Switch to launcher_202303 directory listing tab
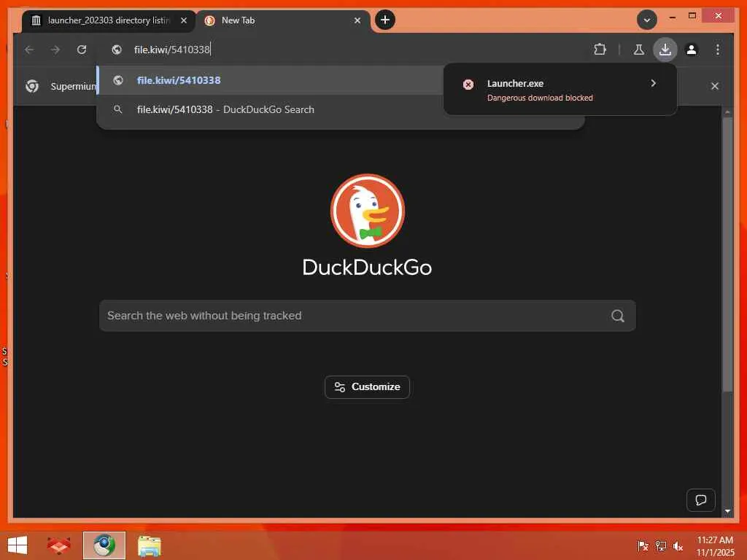This screenshot has height=560, width=747. pos(109,20)
